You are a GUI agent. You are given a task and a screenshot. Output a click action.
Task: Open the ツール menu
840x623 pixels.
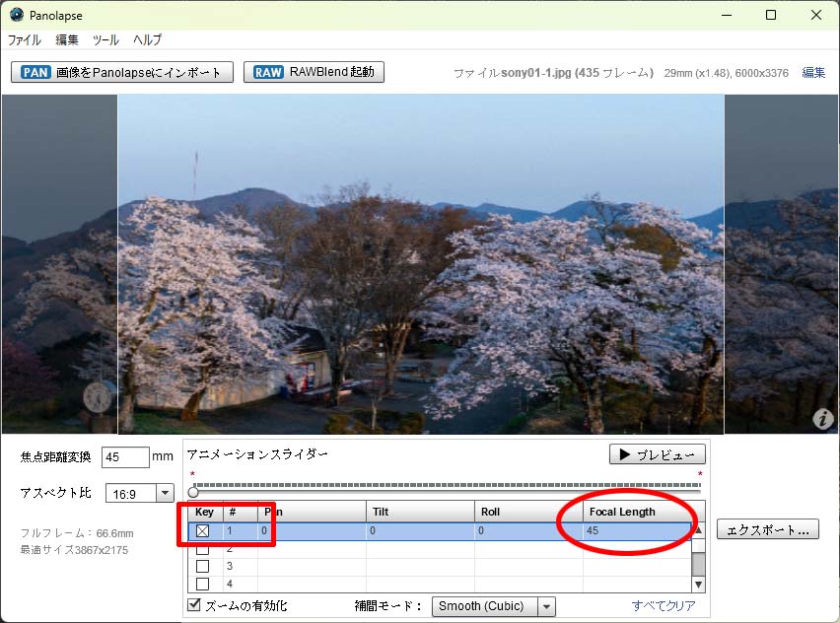coord(105,40)
